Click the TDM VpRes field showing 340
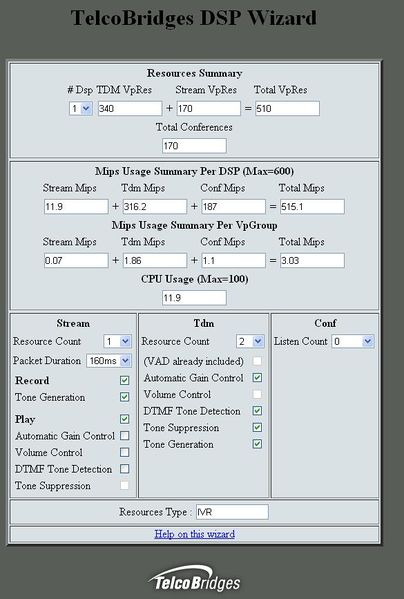The height and width of the screenshot is (599, 404). tap(130, 108)
